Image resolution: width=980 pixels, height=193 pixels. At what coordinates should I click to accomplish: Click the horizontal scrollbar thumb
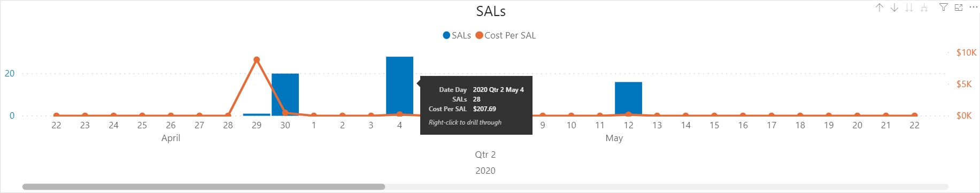tap(204, 187)
